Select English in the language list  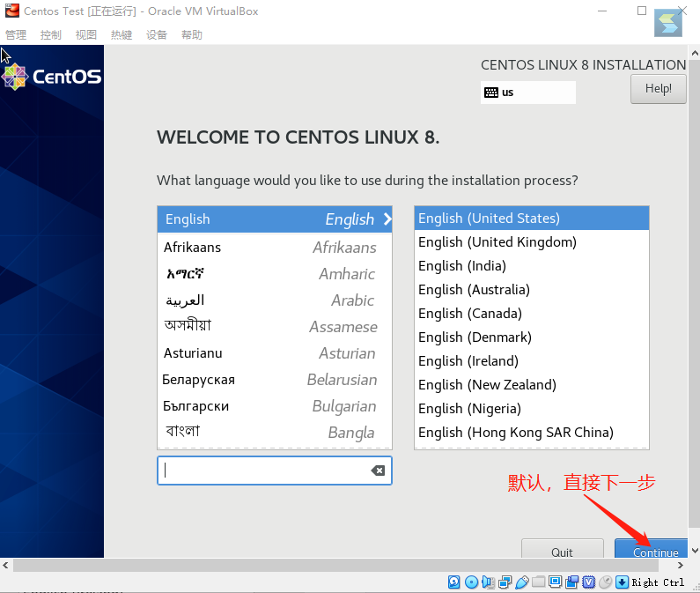pyautogui.click(x=275, y=219)
